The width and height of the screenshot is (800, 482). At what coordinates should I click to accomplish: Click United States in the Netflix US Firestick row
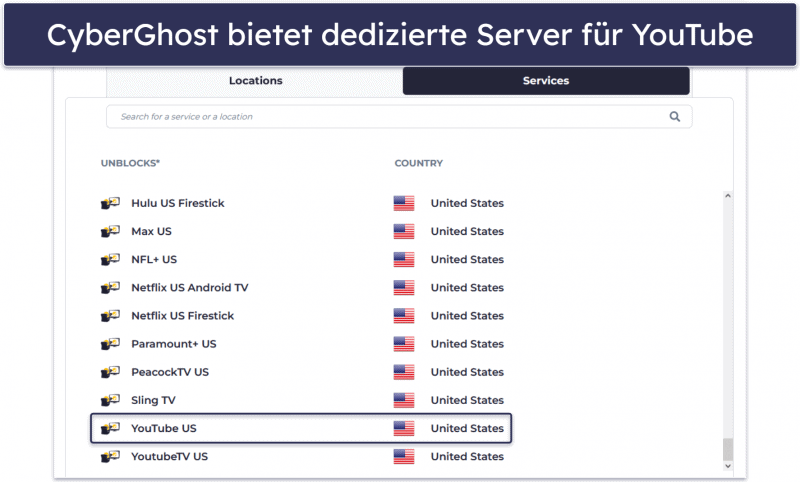[x=467, y=315]
